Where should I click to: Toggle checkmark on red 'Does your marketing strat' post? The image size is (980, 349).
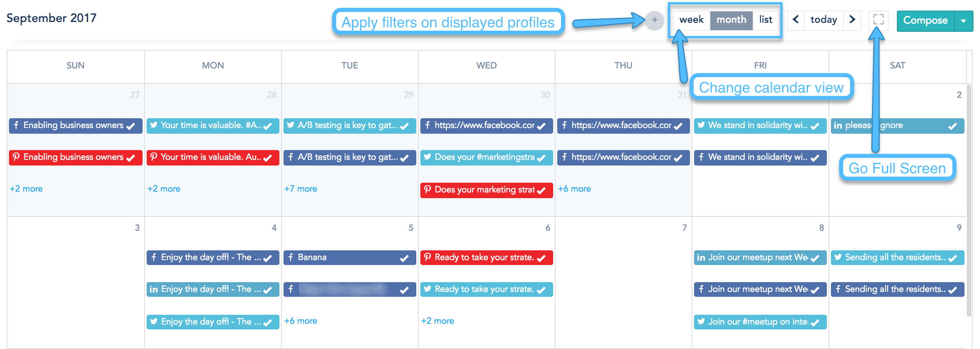click(x=541, y=190)
